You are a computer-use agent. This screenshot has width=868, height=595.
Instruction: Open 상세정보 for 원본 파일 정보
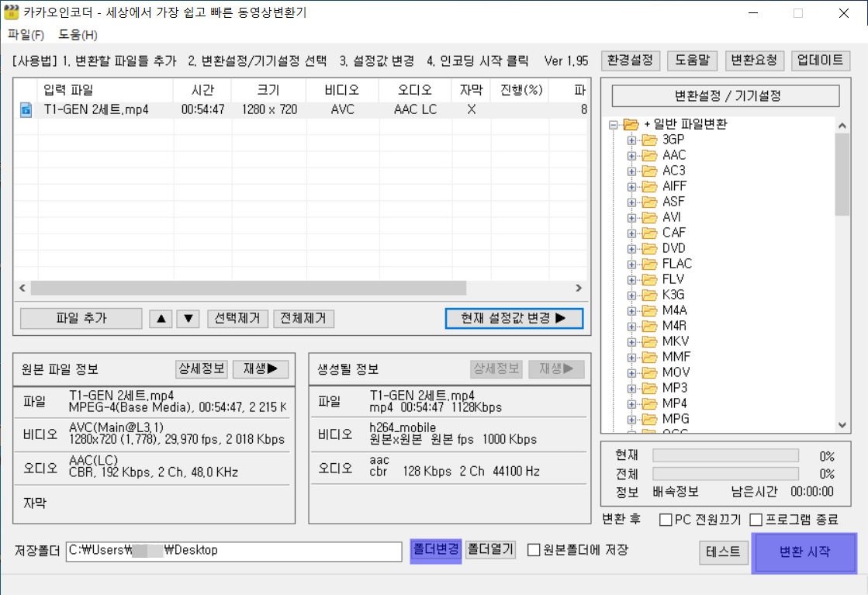(x=202, y=368)
